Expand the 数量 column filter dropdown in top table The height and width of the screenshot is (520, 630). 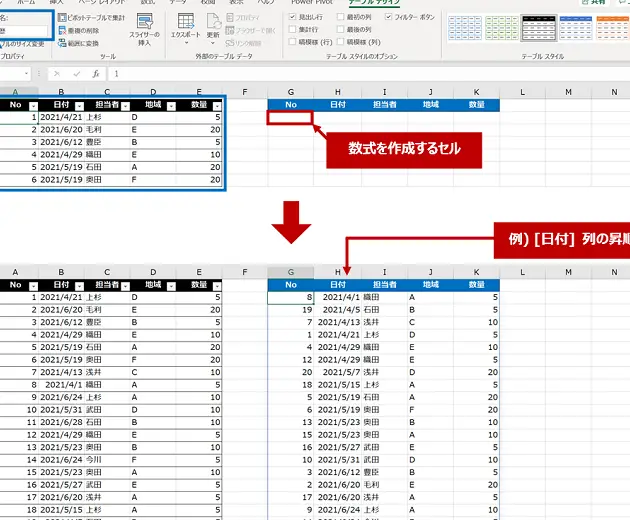(215, 105)
